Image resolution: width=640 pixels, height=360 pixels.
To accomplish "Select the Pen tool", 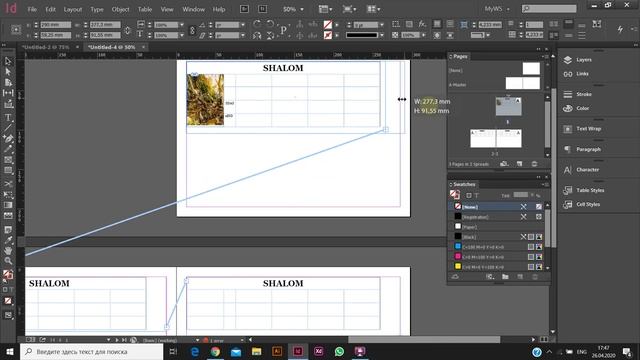I will [8, 139].
